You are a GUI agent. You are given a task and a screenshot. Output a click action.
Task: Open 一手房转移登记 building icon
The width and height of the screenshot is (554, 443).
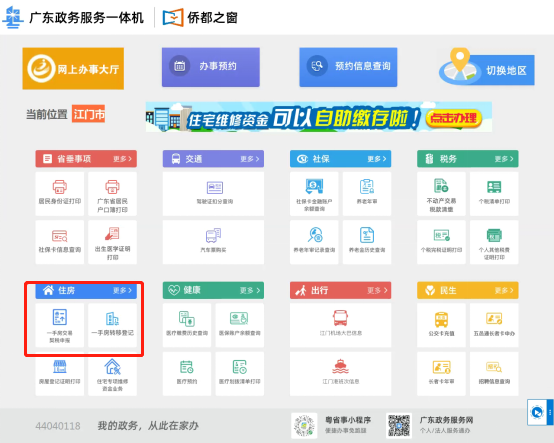(112, 319)
